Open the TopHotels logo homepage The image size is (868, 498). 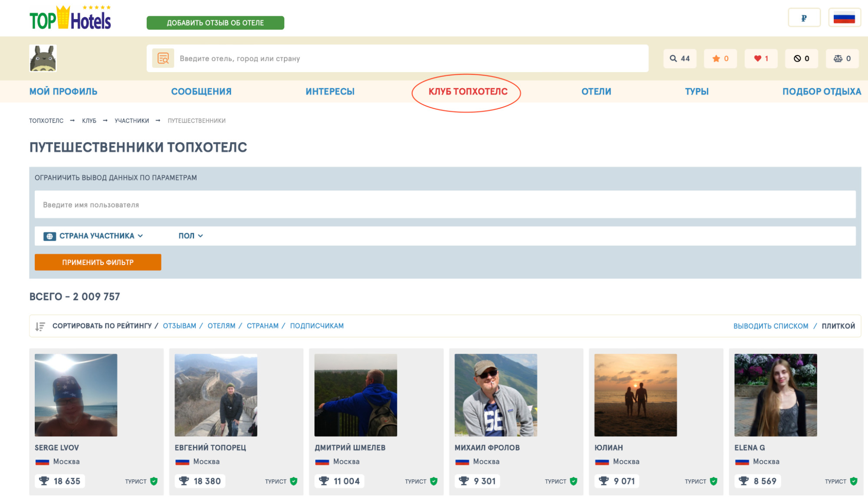click(70, 18)
